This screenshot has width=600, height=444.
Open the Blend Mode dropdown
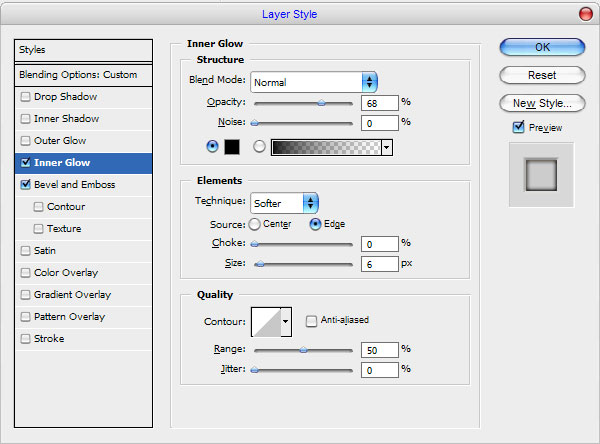(314, 82)
